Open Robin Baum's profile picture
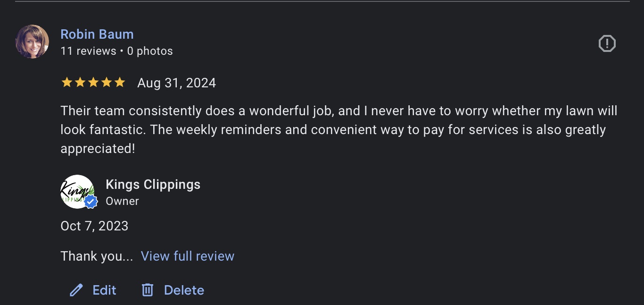644x305 pixels. (32, 42)
